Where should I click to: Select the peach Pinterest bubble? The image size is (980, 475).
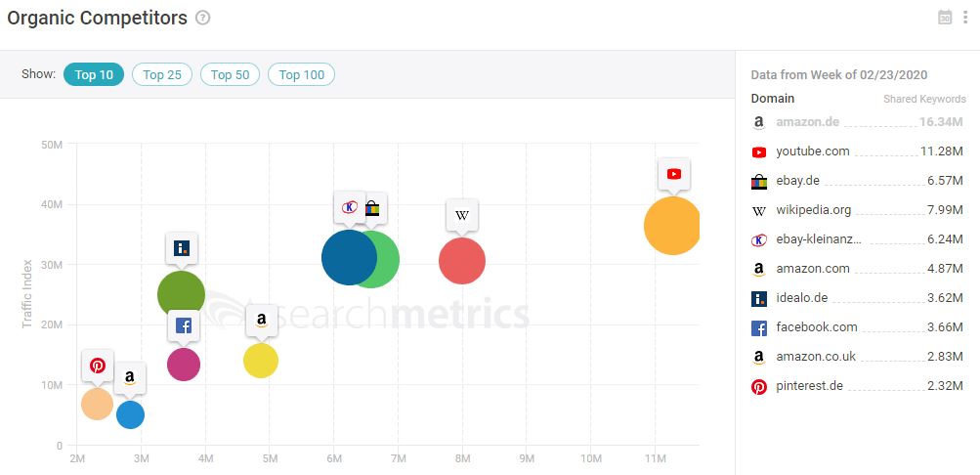pos(98,404)
